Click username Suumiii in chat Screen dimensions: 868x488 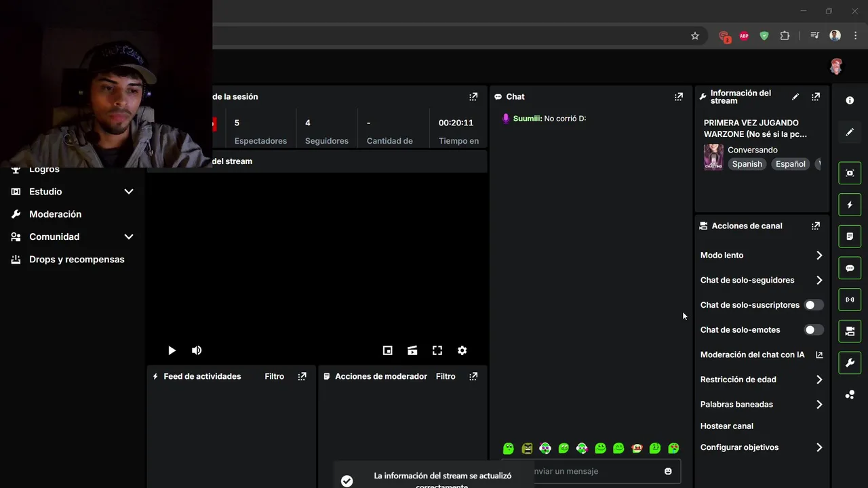(x=527, y=119)
